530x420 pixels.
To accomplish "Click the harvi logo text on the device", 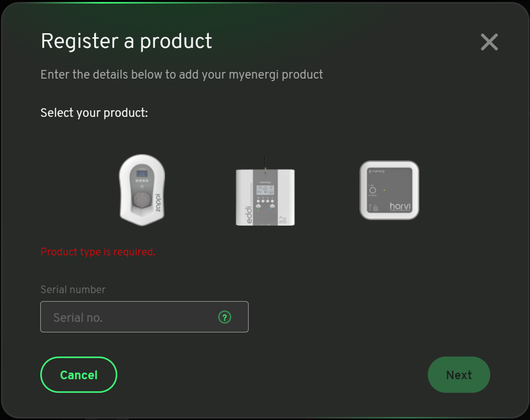I will 400,206.
